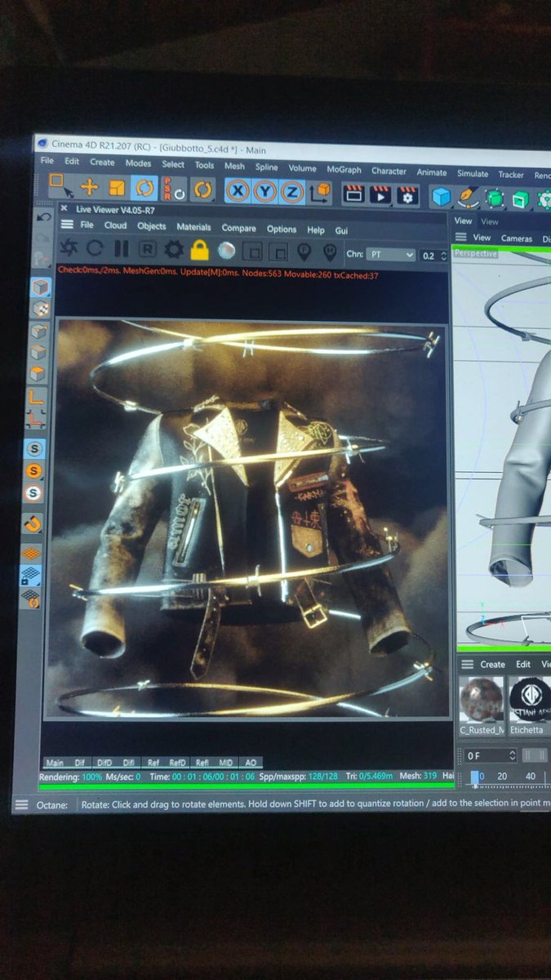
Task: Toggle Z axis lock
Action: (291, 193)
